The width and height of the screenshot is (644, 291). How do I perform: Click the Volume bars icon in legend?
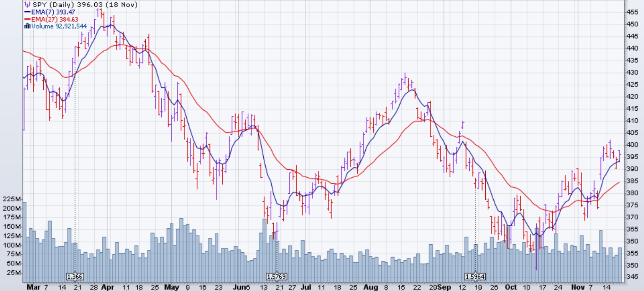[x=27, y=26]
